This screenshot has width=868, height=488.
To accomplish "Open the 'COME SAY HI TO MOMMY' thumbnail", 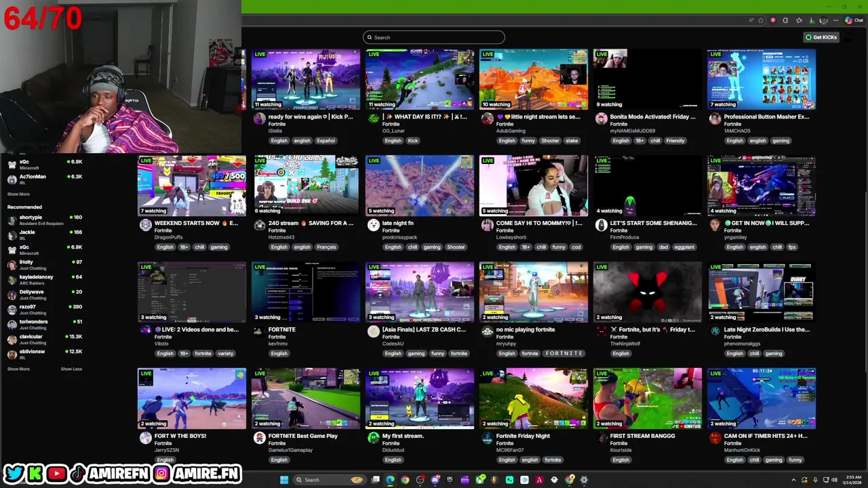I will tap(534, 186).
